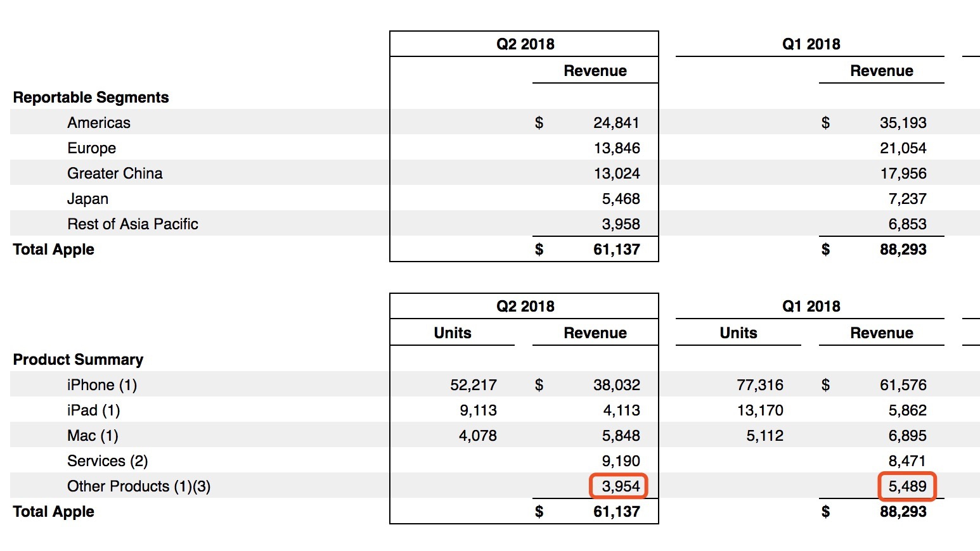Image resolution: width=980 pixels, height=551 pixels.
Task: Click the Europe segment label
Action: (92, 148)
